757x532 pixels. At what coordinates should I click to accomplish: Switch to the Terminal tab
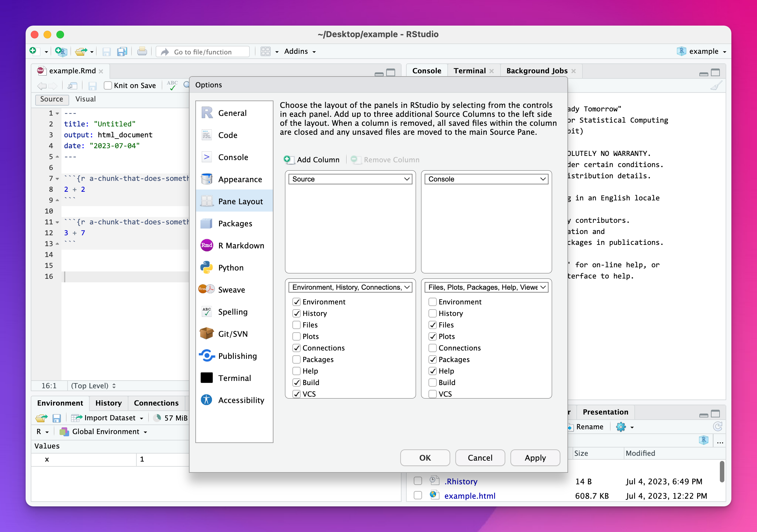(469, 71)
